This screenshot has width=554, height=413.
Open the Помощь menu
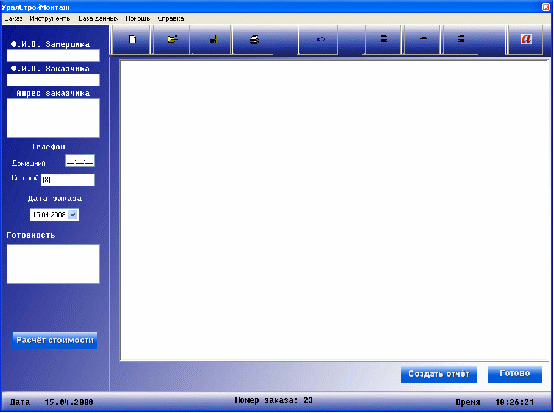click(138, 19)
